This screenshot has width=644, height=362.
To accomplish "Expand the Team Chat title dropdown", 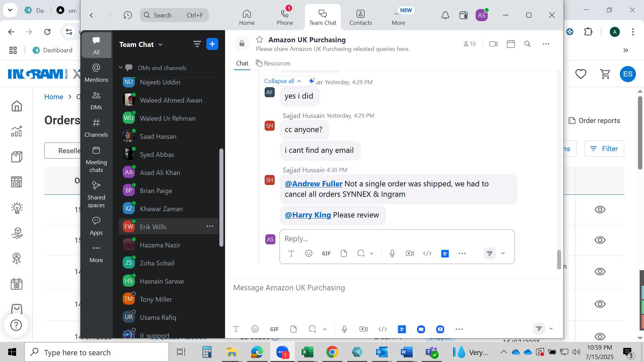I will click(x=160, y=45).
